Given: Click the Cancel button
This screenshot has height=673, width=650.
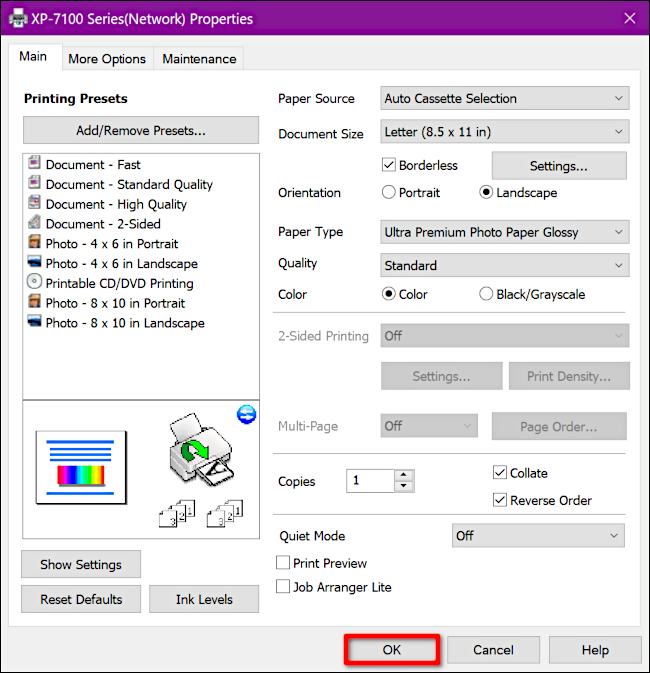Looking at the screenshot, I should pyautogui.click(x=493, y=650).
